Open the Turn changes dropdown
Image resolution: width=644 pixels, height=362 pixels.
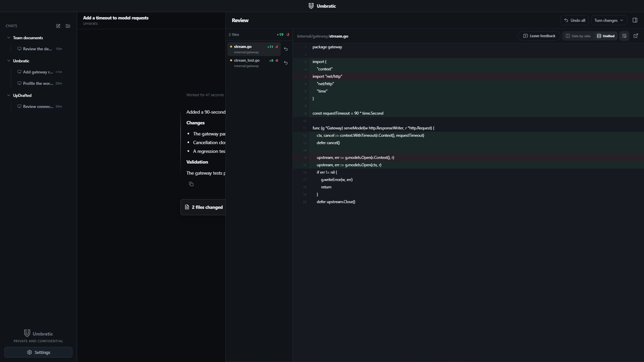(x=609, y=20)
